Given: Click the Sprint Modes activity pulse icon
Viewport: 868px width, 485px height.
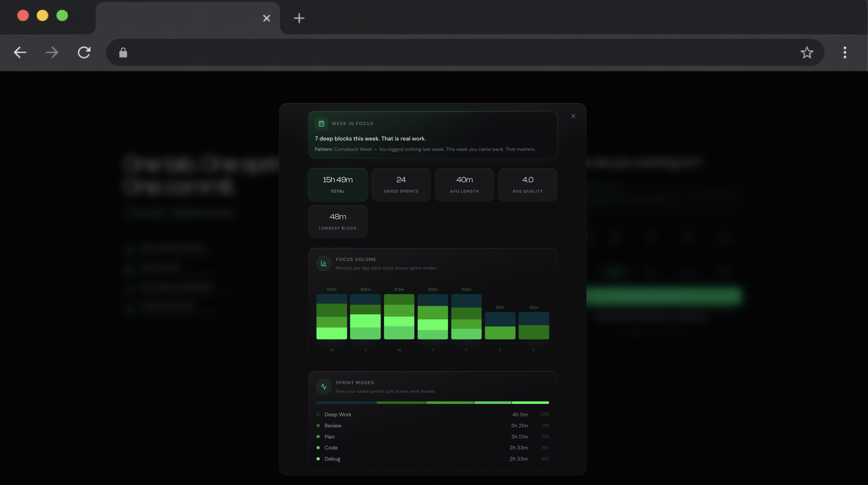Looking at the screenshot, I should [x=324, y=386].
